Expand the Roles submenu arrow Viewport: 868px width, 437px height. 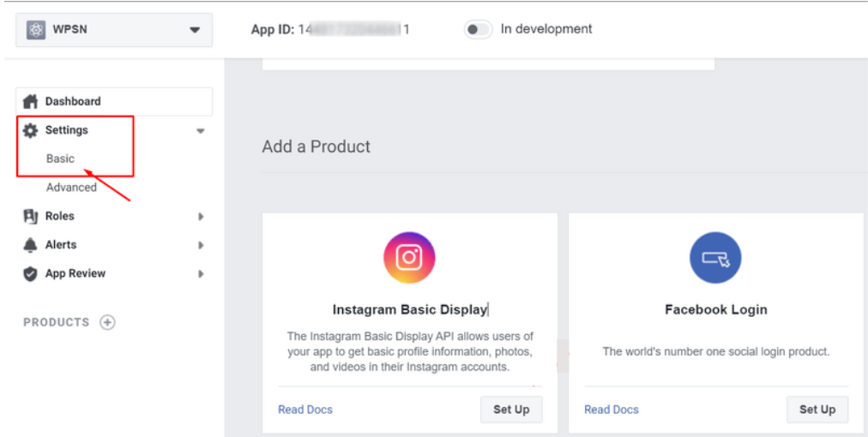coord(201,217)
